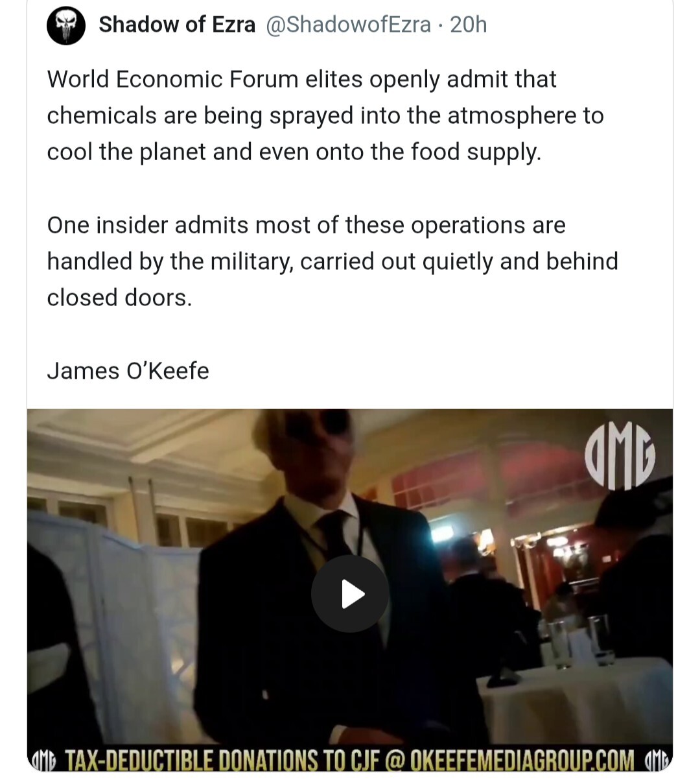Click the World Economic Forum paragraph
Screen dimensions: 700x782
pos(325,115)
